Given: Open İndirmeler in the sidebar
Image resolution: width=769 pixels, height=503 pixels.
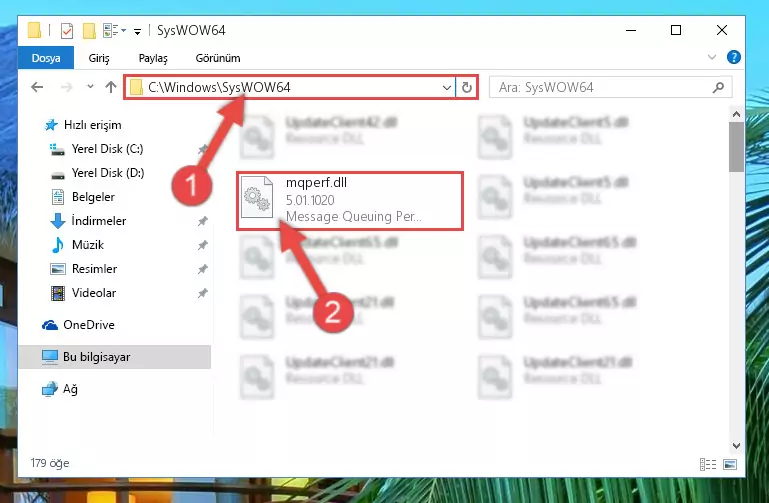Looking at the screenshot, I should pyautogui.click(x=99, y=221).
